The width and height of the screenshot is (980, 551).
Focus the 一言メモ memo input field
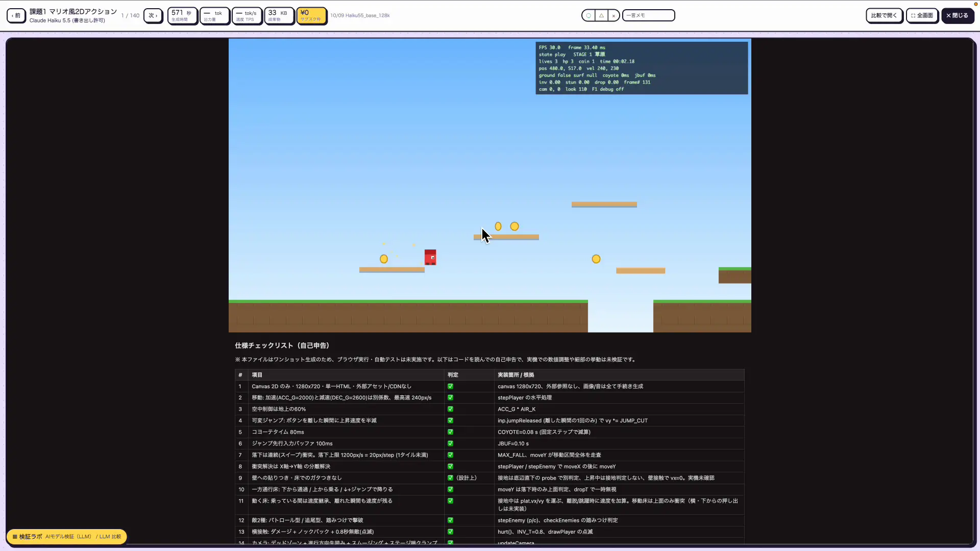point(649,15)
